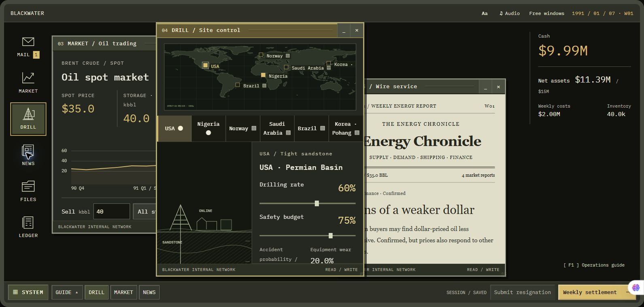Select the USA site tab

point(174,128)
